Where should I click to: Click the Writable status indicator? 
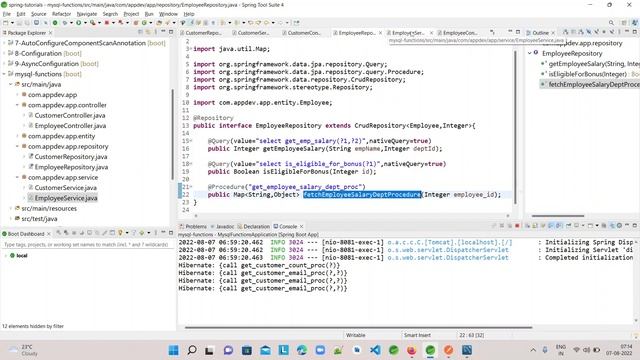coord(356,335)
